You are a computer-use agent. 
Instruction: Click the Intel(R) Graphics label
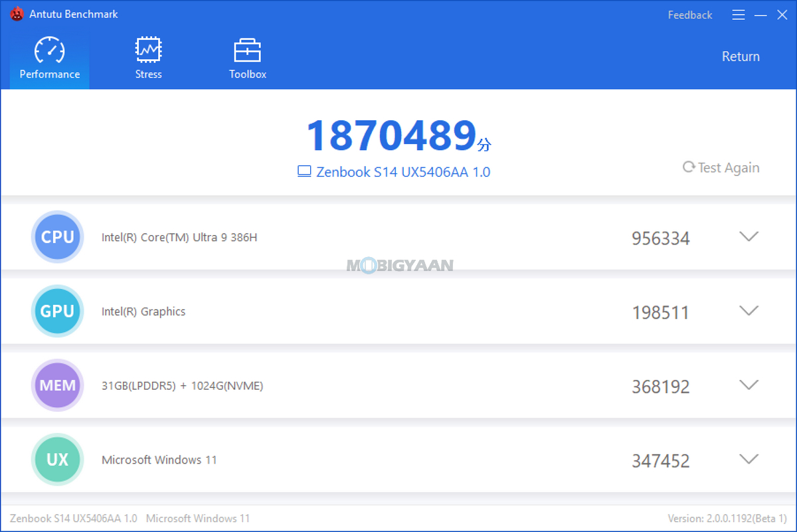(x=143, y=311)
